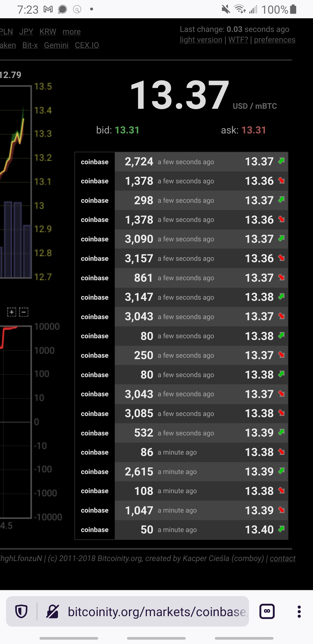Switch to the Gemini market
This screenshot has height=644, width=313.
pyautogui.click(x=56, y=45)
